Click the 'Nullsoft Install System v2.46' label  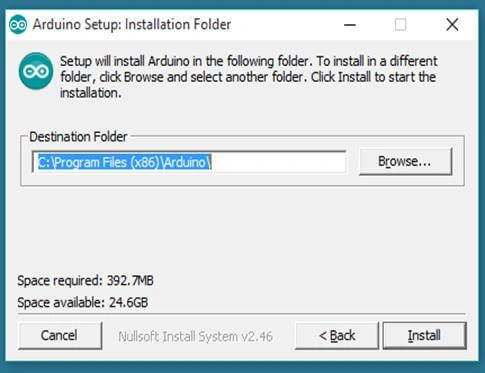pos(195,336)
